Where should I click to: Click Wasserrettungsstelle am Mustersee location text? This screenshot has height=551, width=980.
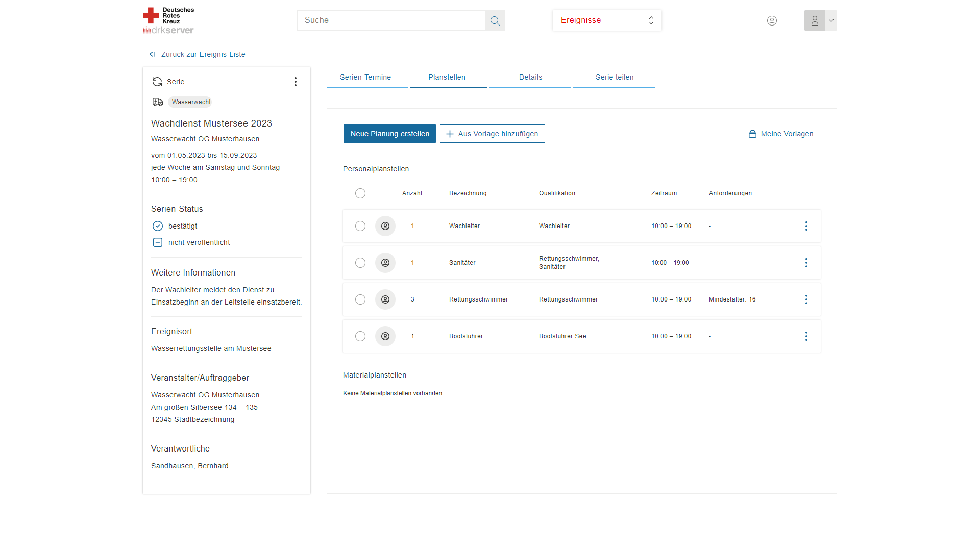point(211,348)
